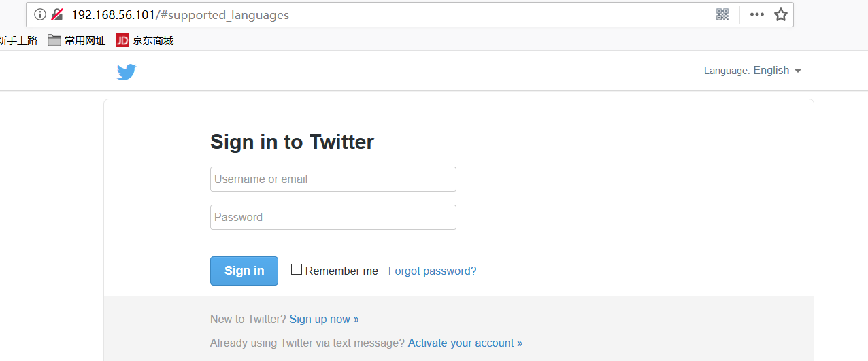Tick the Remember me checkbox
This screenshot has width=868, height=361.
tap(297, 269)
